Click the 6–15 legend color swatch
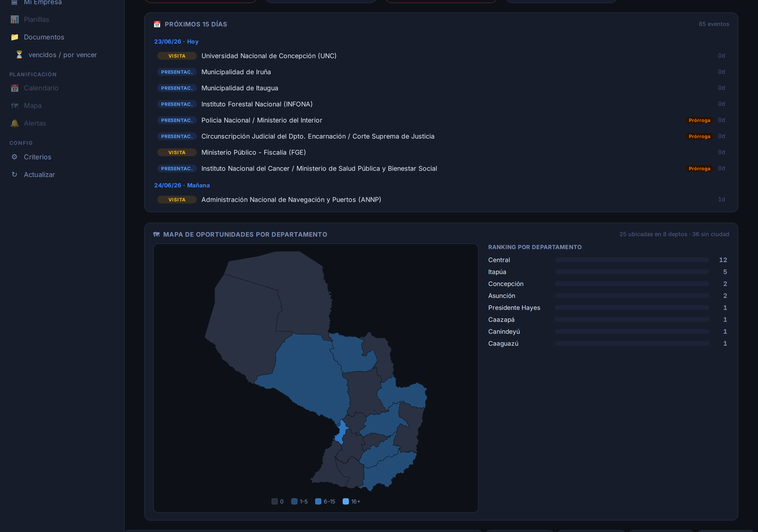This screenshot has height=532, width=758. pyautogui.click(x=318, y=501)
